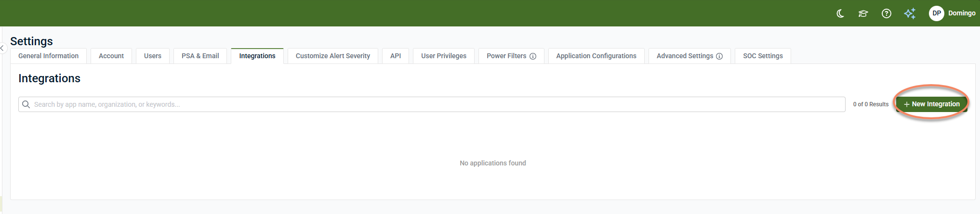This screenshot has height=214, width=980.
Task: Click the Power Filters info icon
Action: click(x=533, y=56)
